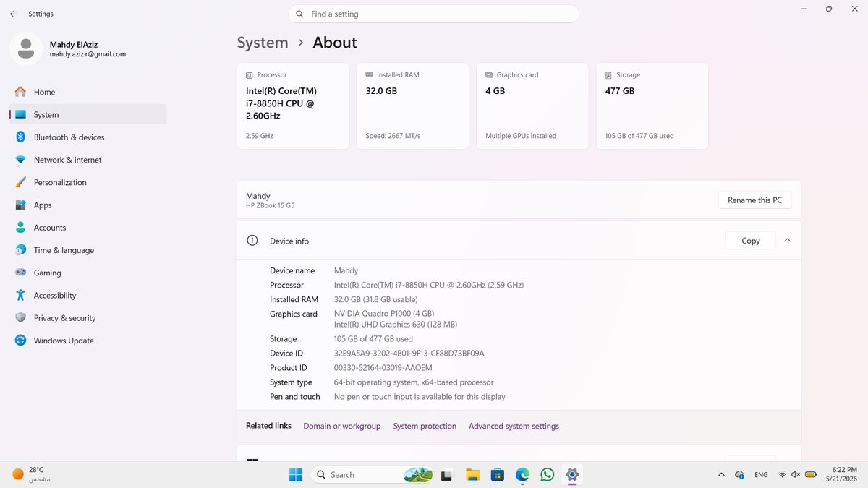Click the Storage summary card
The width and height of the screenshot is (868, 488).
coord(652,106)
